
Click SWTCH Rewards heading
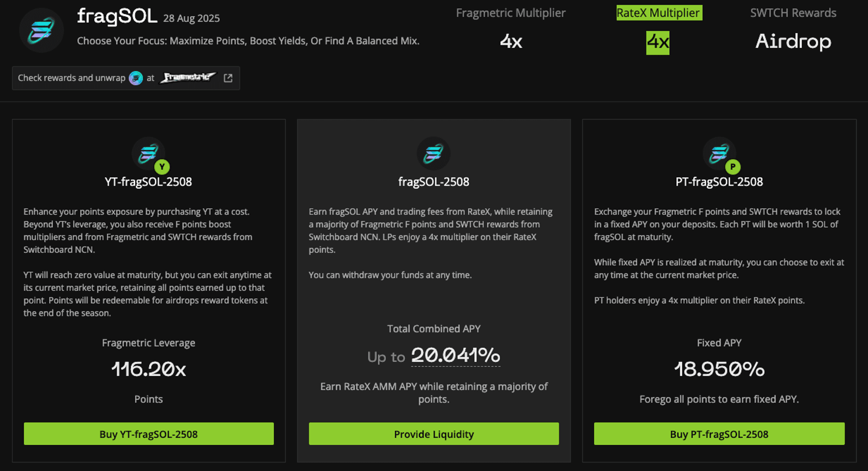point(793,13)
